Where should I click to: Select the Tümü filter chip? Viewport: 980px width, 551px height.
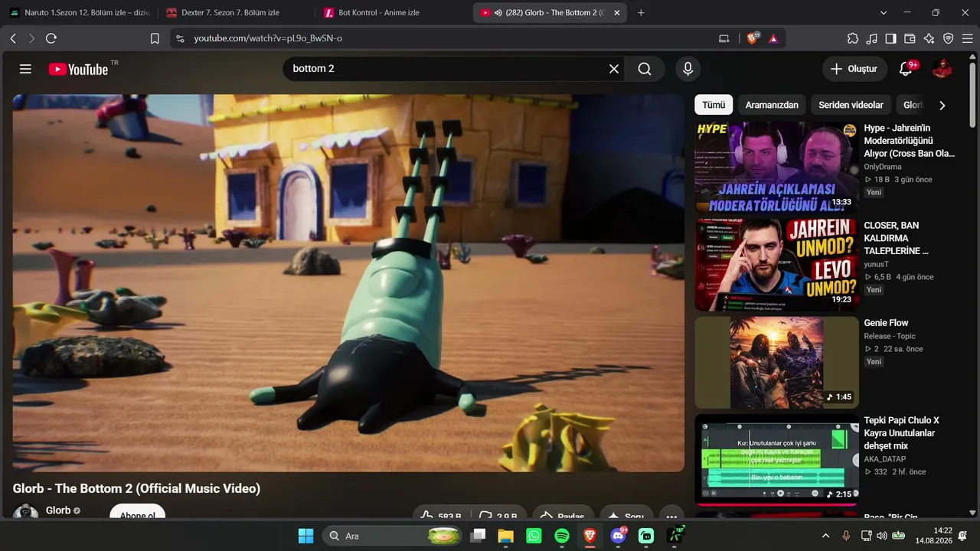coord(714,105)
